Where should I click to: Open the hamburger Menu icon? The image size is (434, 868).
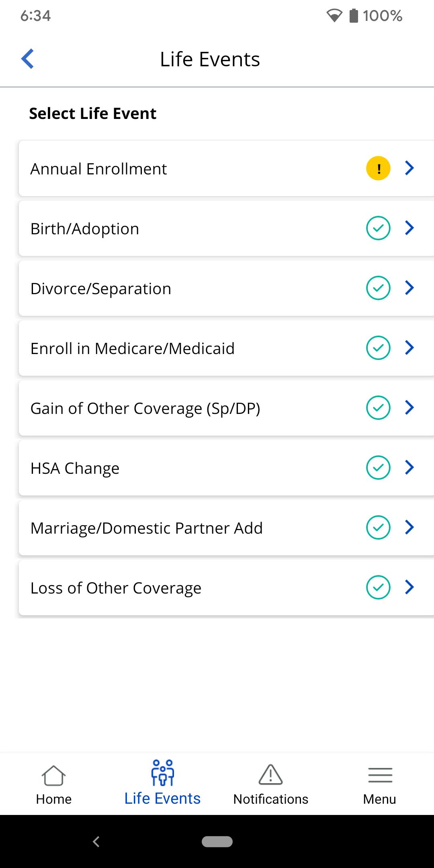pyautogui.click(x=380, y=775)
